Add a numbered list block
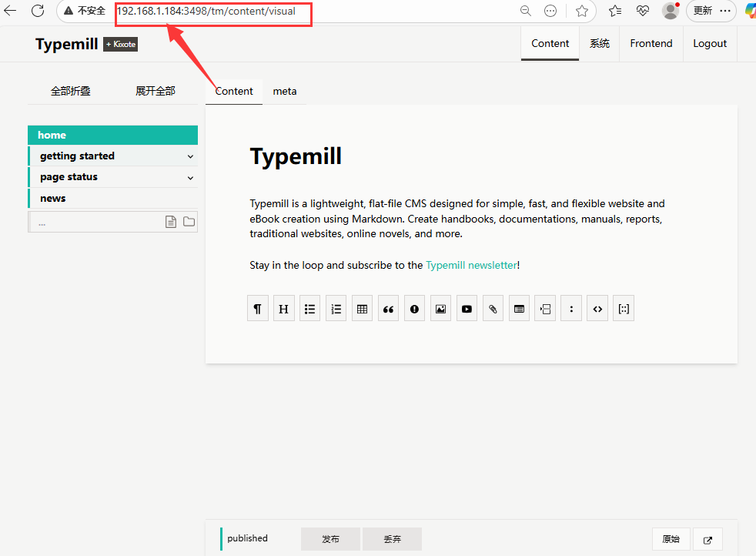Image resolution: width=756 pixels, height=556 pixels. (x=336, y=309)
